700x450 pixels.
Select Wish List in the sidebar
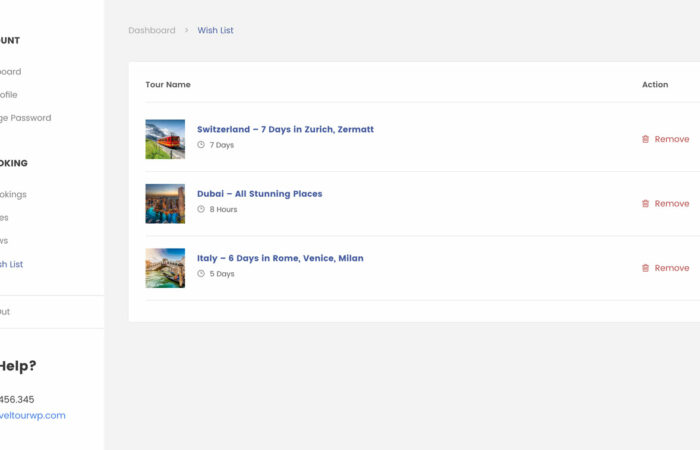[11, 264]
